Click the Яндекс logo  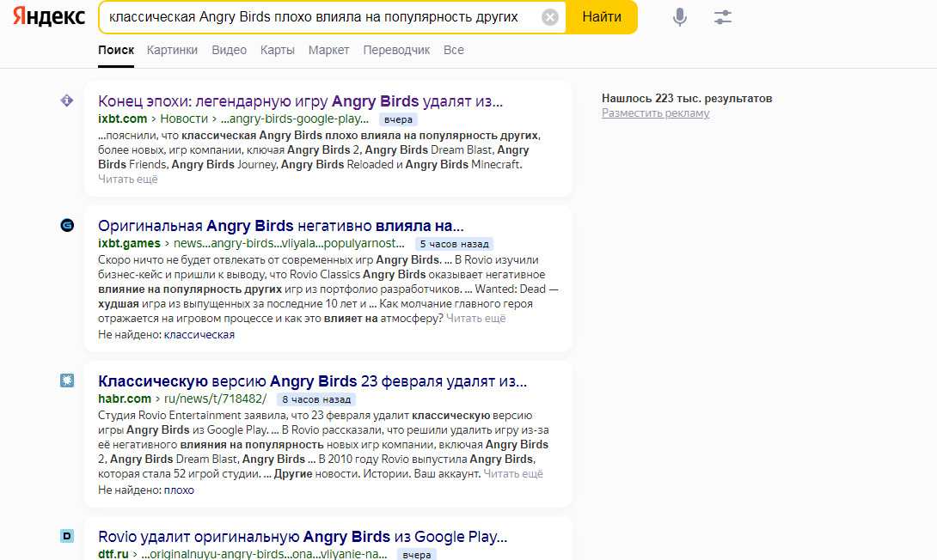pos(49,16)
